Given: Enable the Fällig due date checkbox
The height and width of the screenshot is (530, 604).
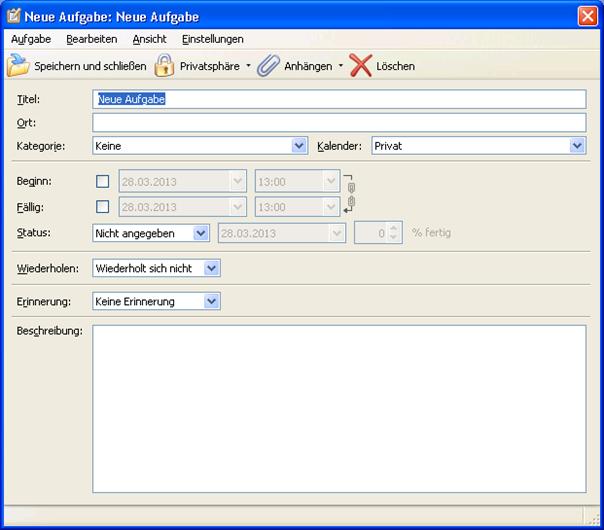Looking at the screenshot, I should point(102,206).
